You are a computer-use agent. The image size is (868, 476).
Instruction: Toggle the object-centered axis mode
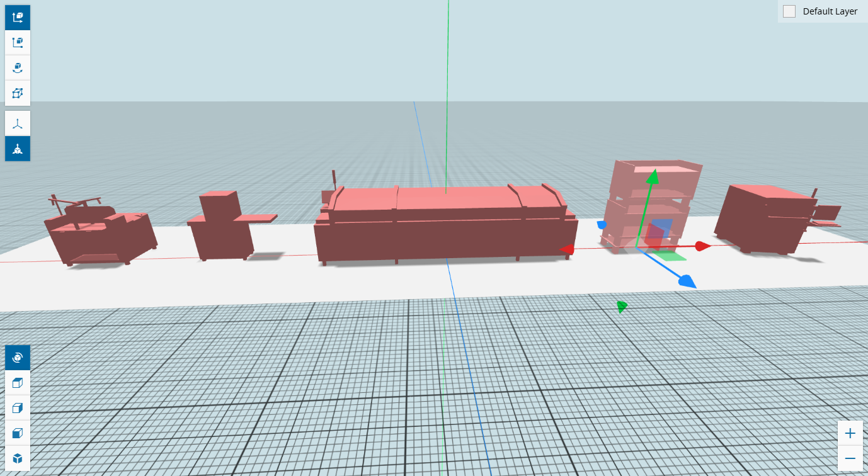coord(18,149)
